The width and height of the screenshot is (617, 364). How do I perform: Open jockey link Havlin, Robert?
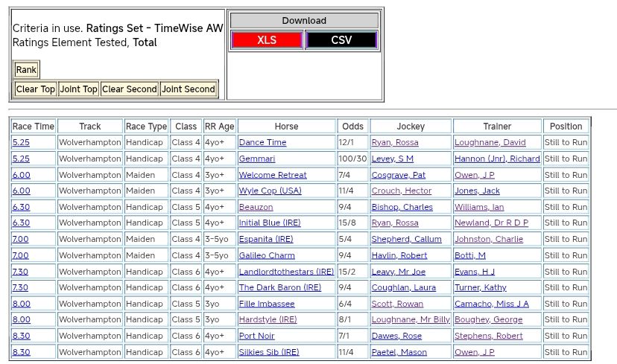399,255
